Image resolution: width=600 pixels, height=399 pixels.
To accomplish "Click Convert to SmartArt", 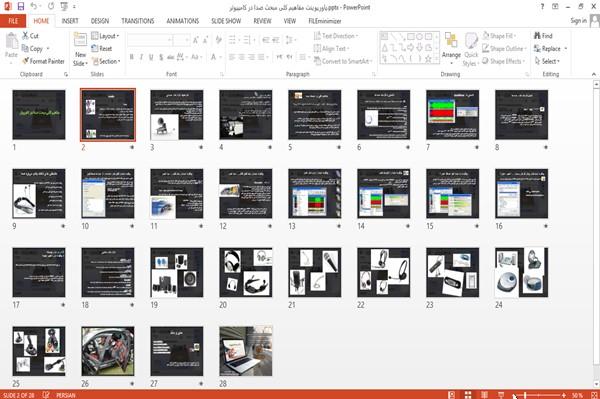I will pos(342,61).
